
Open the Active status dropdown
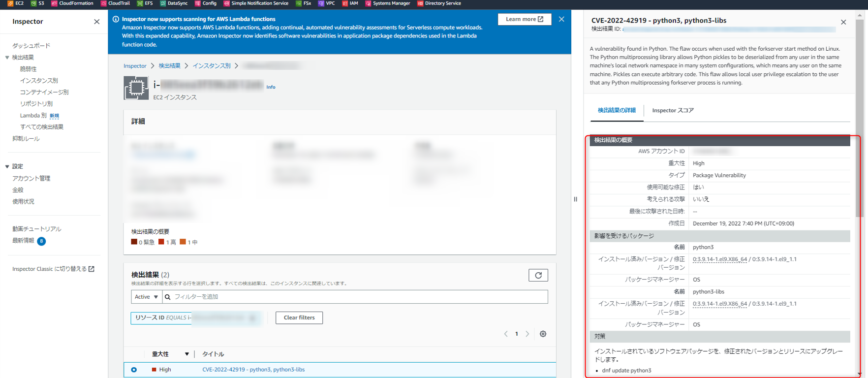point(146,297)
